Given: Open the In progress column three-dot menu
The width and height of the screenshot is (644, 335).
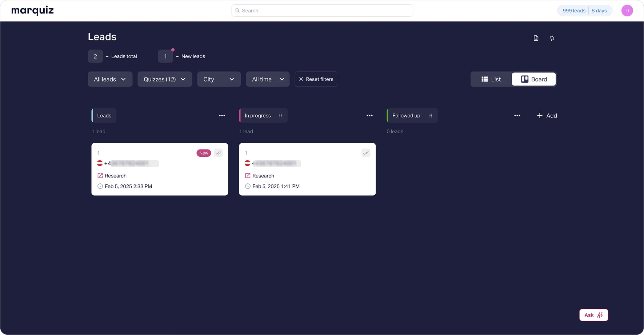Looking at the screenshot, I should pos(369,116).
